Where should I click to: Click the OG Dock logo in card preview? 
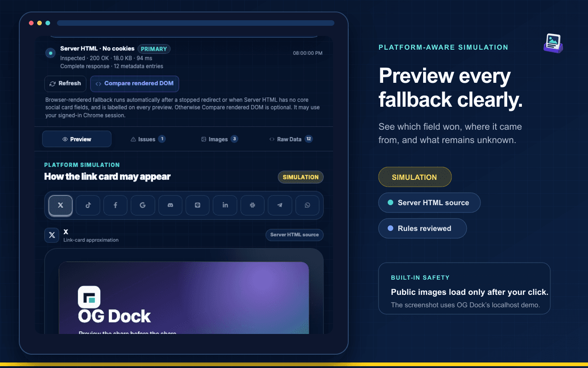tap(89, 297)
